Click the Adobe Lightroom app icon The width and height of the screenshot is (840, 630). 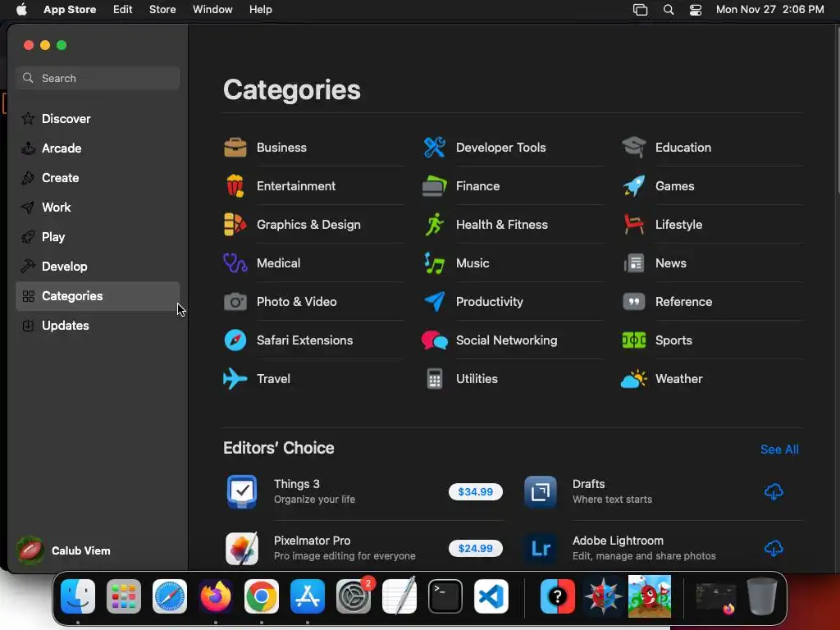click(x=540, y=548)
